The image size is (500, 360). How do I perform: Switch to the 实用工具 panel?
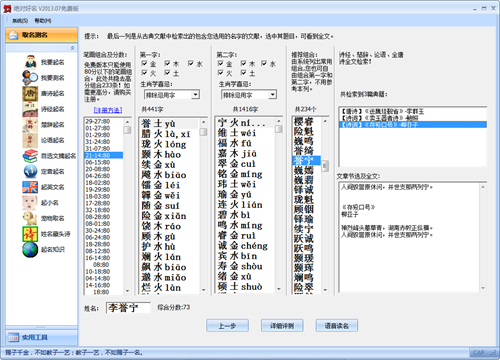pos(42,338)
